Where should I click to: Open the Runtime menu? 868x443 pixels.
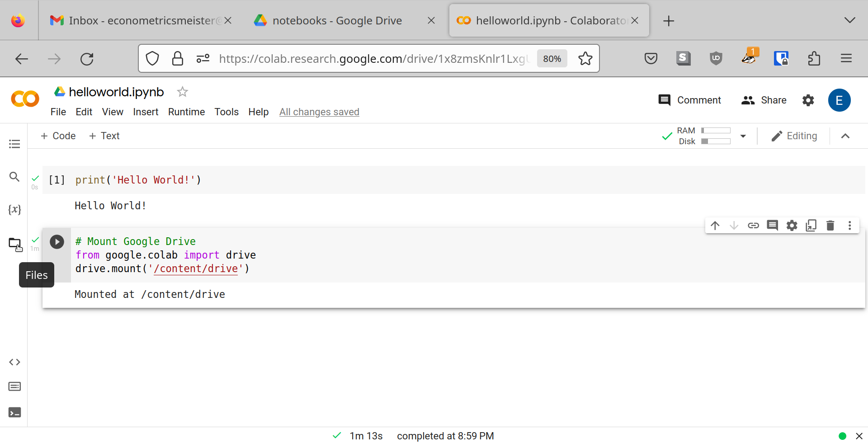tap(187, 112)
